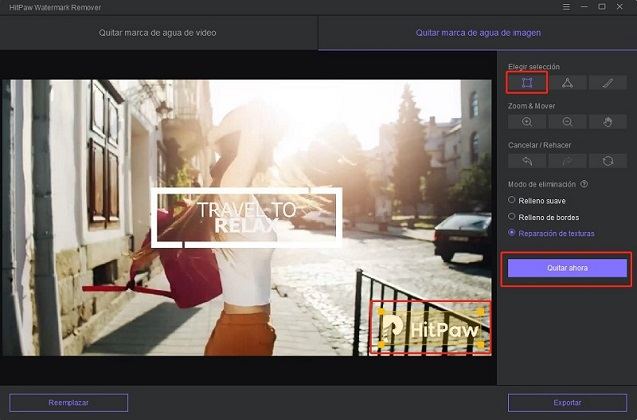The width and height of the screenshot is (637, 420).
Task: Select the rectangle marquee selection tool
Action: pyautogui.click(x=527, y=83)
